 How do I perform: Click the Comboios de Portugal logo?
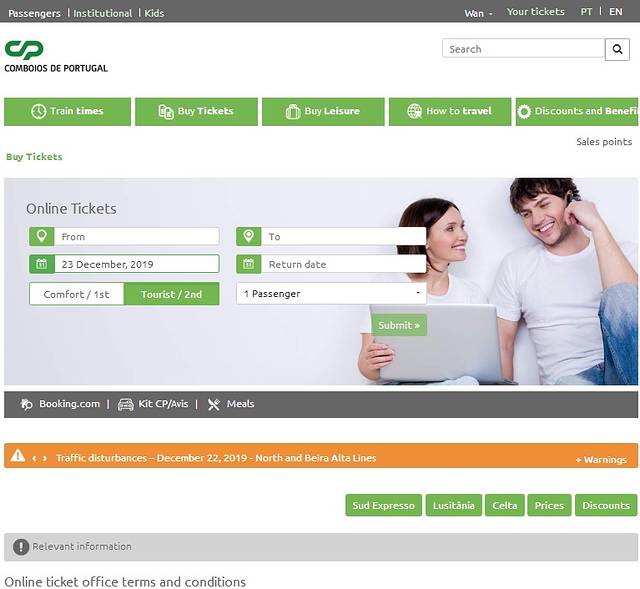point(55,56)
